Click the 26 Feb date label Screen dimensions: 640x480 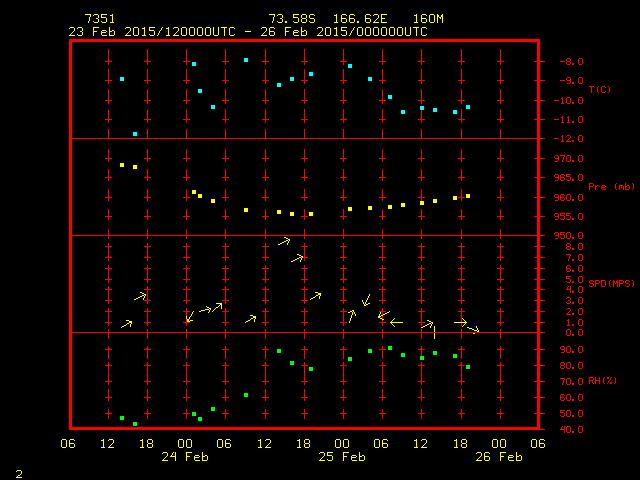pos(498,456)
